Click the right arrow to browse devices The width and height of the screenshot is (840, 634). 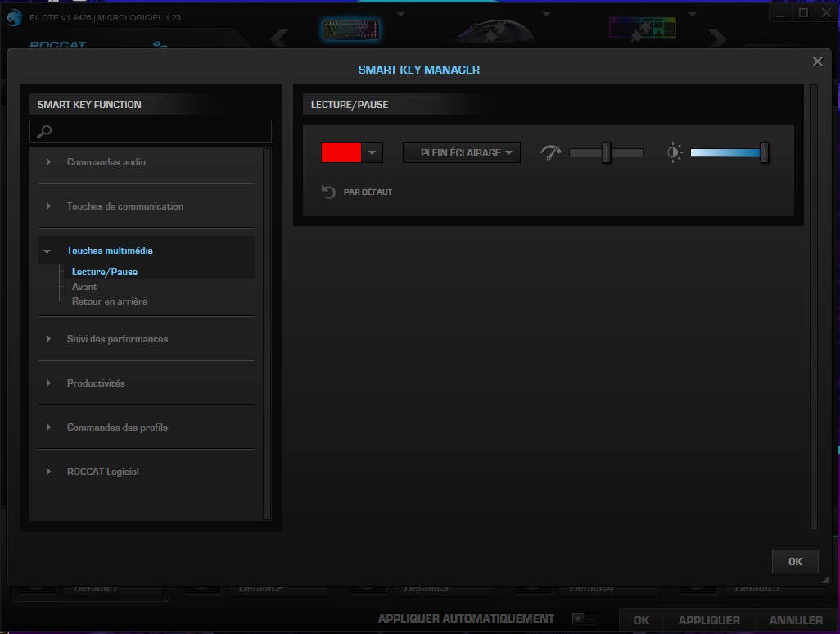tap(718, 38)
